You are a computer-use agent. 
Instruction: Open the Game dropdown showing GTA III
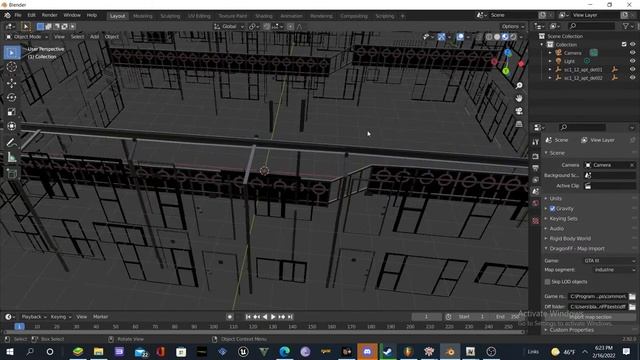pyautogui.click(x=609, y=260)
